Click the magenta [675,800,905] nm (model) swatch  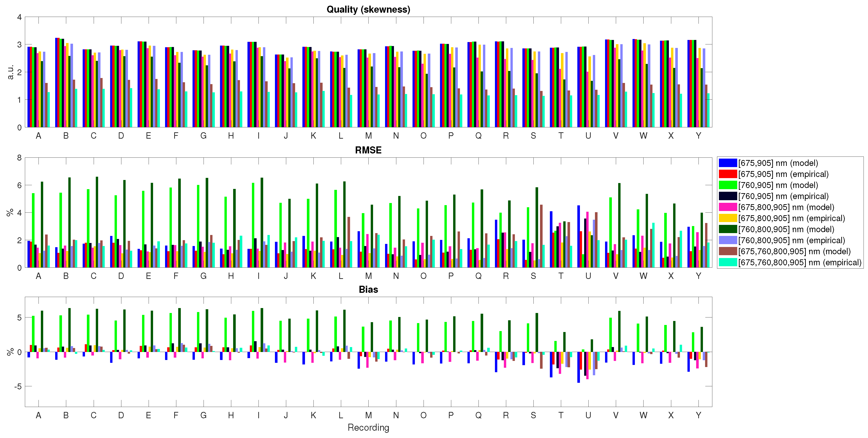tap(728, 207)
